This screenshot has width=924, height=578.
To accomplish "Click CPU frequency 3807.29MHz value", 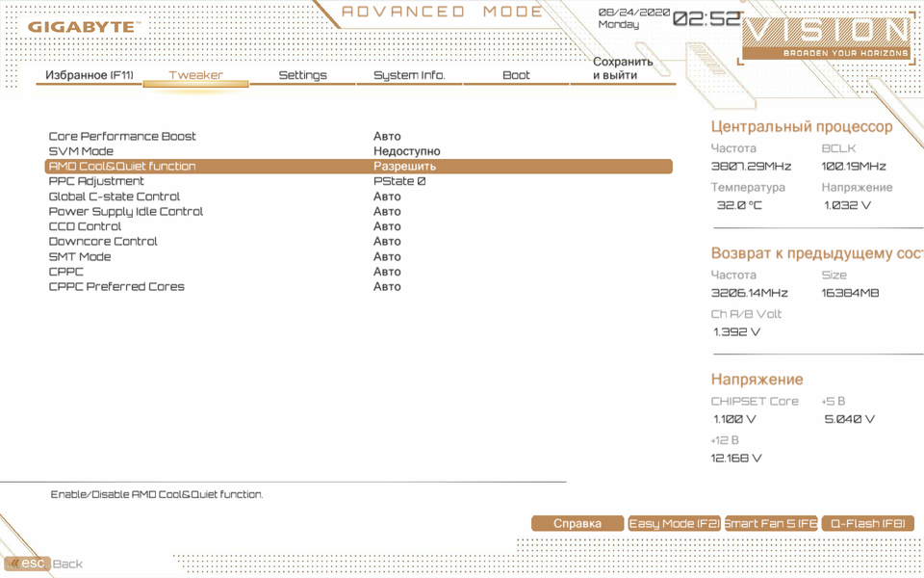I will tap(752, 167).
